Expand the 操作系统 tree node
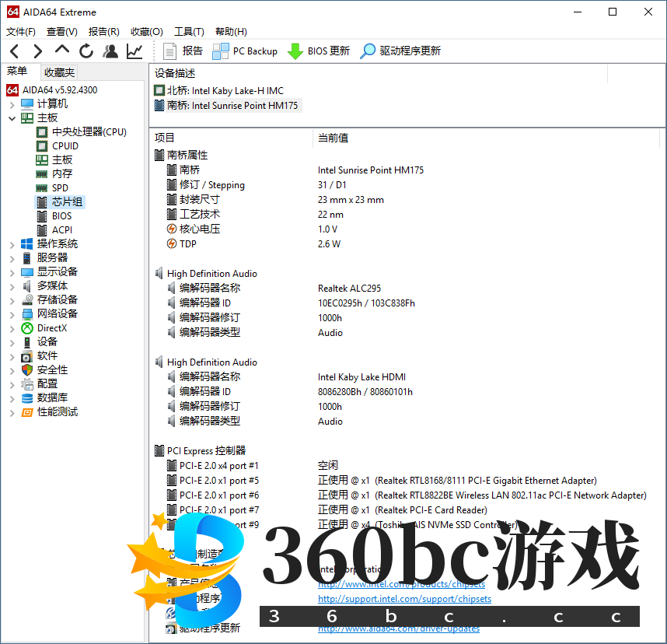Image resolution: width=667 pixels, height=644 pixels. click(12, 244)
